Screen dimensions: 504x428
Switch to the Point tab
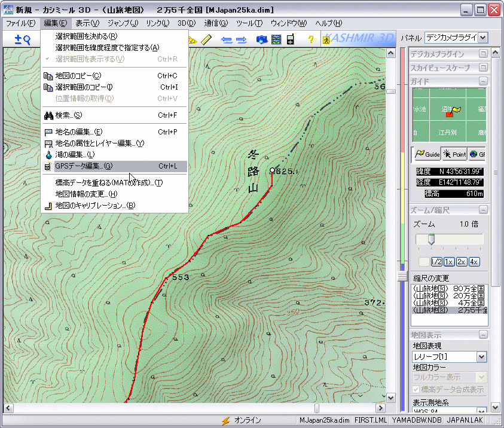pos(454,154)
